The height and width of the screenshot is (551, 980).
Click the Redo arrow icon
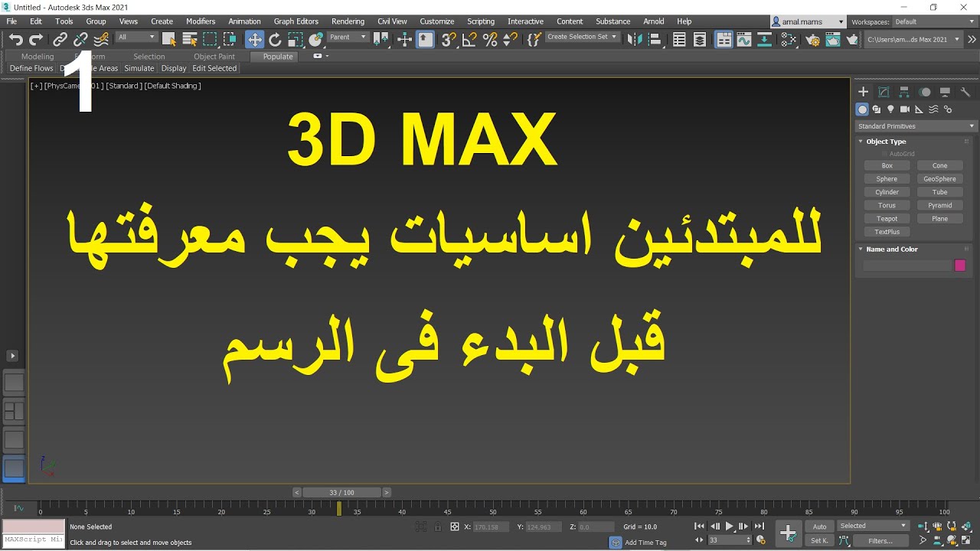[x=36, y=40]
